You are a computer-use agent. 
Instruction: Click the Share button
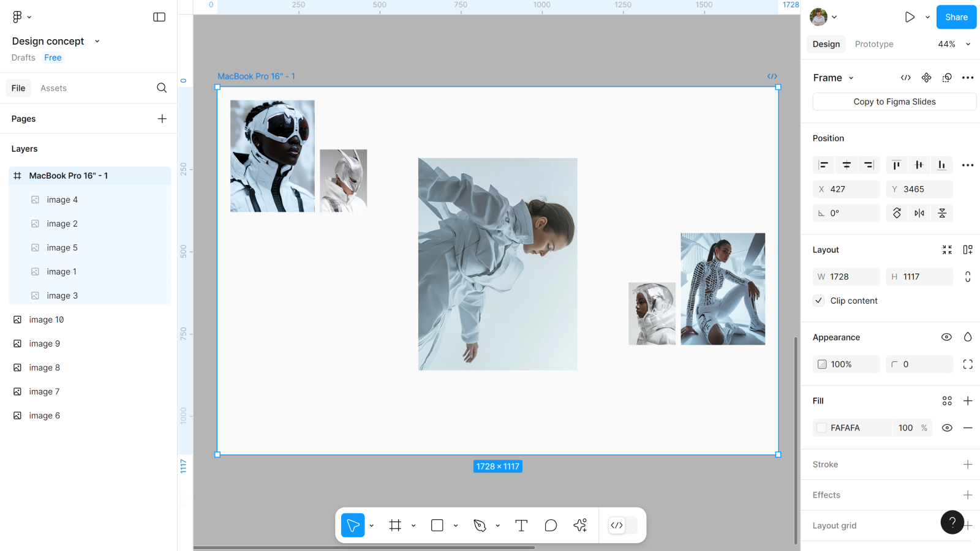click(x=956, y=17)
